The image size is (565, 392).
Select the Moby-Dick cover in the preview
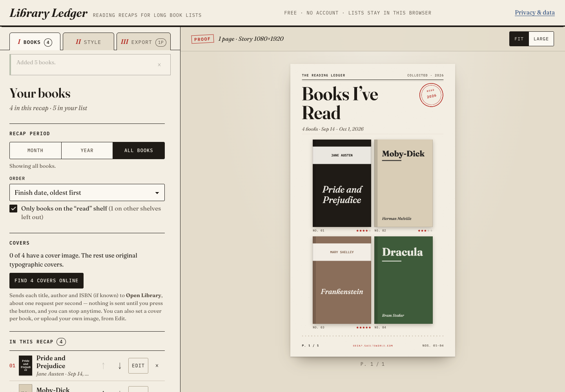coord(403,183)
